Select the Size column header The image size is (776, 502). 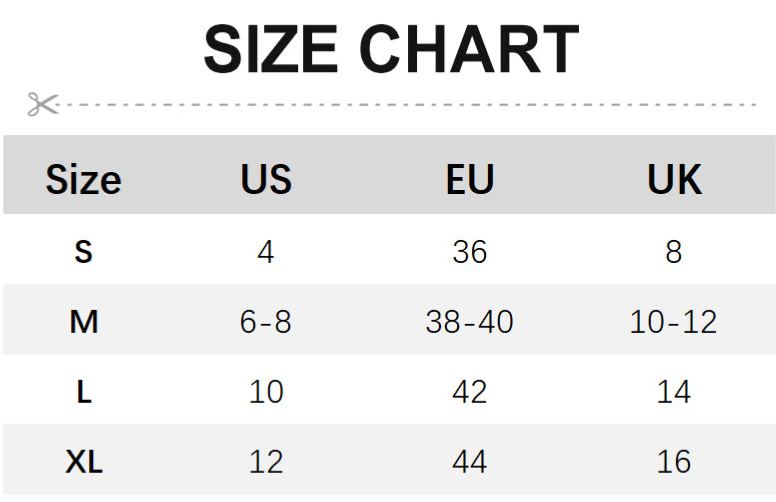(x=83, y=180)
